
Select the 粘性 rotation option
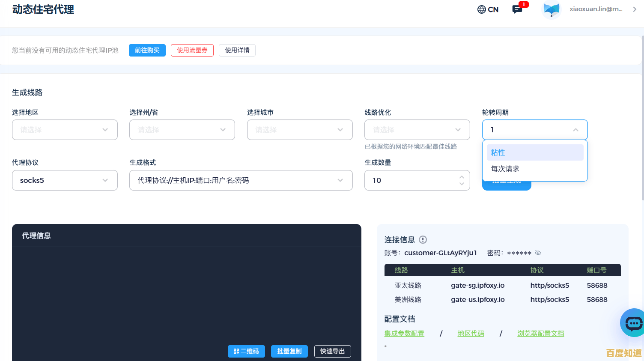[x=535, y=152]
